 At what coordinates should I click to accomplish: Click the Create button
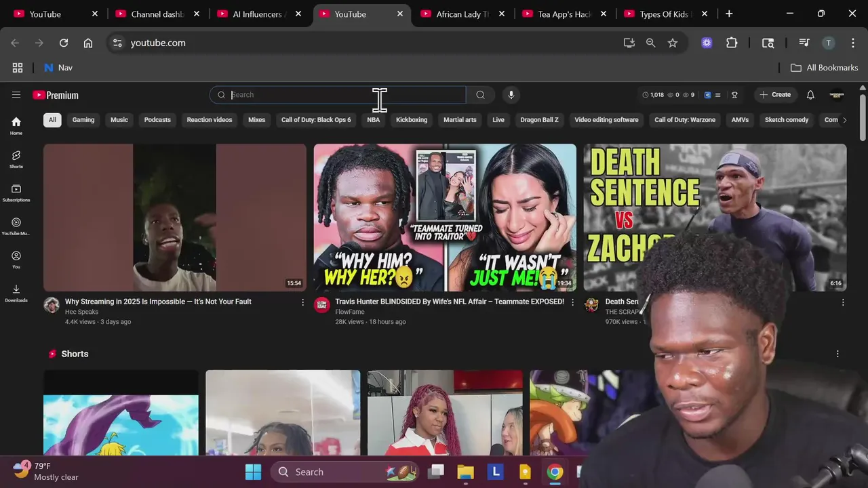[x=775, y=95]
